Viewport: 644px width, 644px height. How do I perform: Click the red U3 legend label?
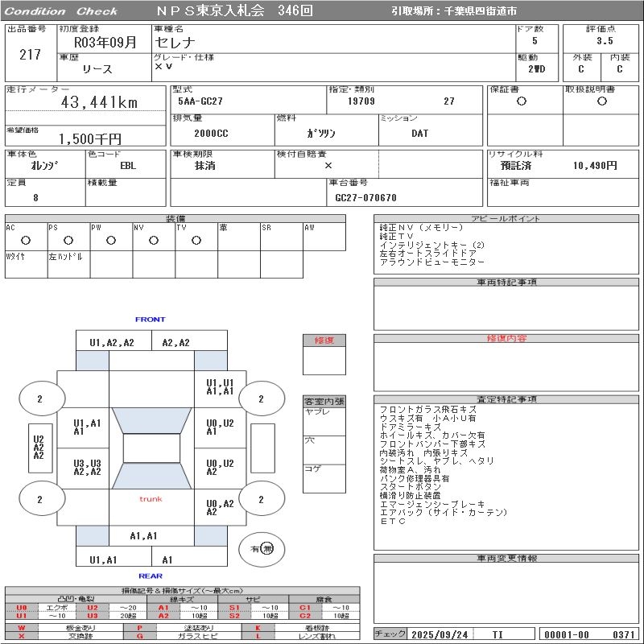pos(93,616)
